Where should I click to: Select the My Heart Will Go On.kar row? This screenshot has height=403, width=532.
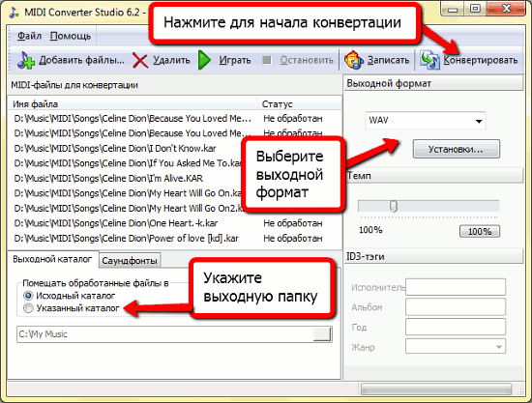(175, 193)
